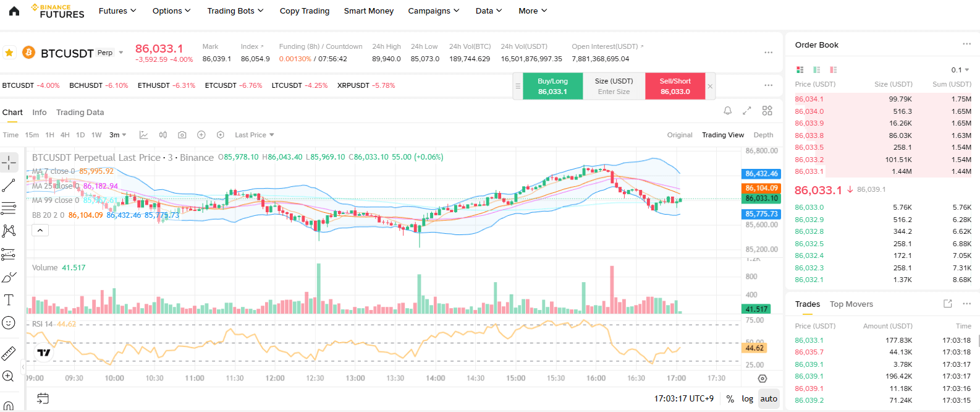
Task: Go to the Binance home icon
Action: tap(14, 11)
